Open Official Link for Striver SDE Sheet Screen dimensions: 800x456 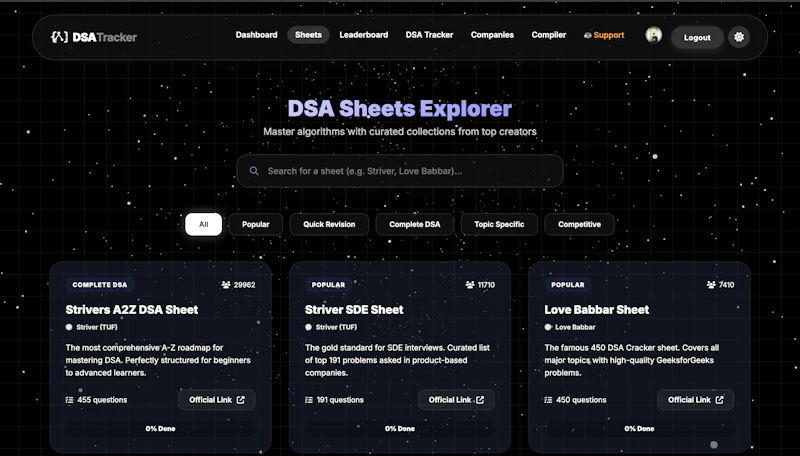pos(456,400)
